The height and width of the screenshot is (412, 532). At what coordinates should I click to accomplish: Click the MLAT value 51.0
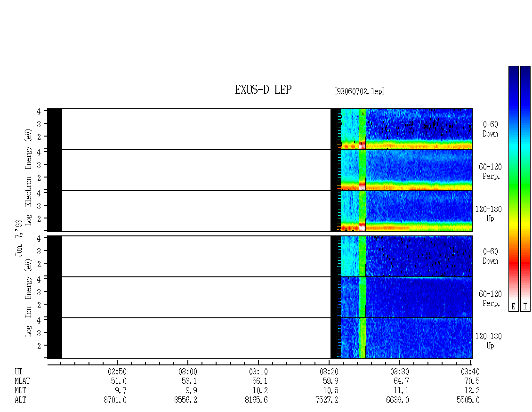coord(119,381)
